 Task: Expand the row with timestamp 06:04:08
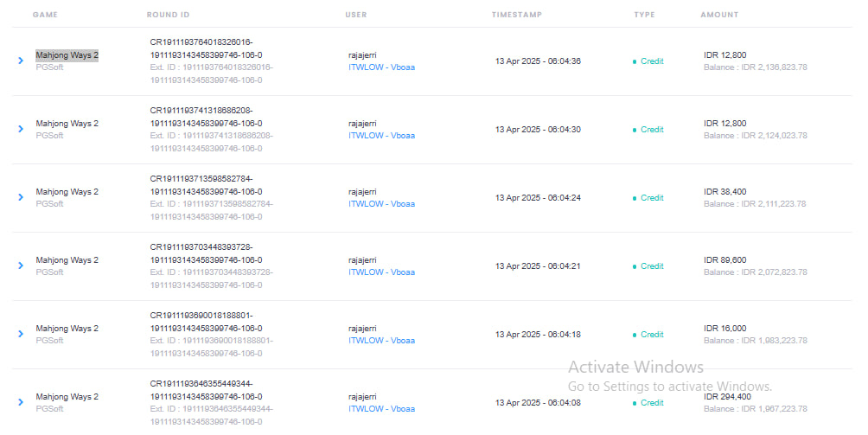[x=21, y=402]
